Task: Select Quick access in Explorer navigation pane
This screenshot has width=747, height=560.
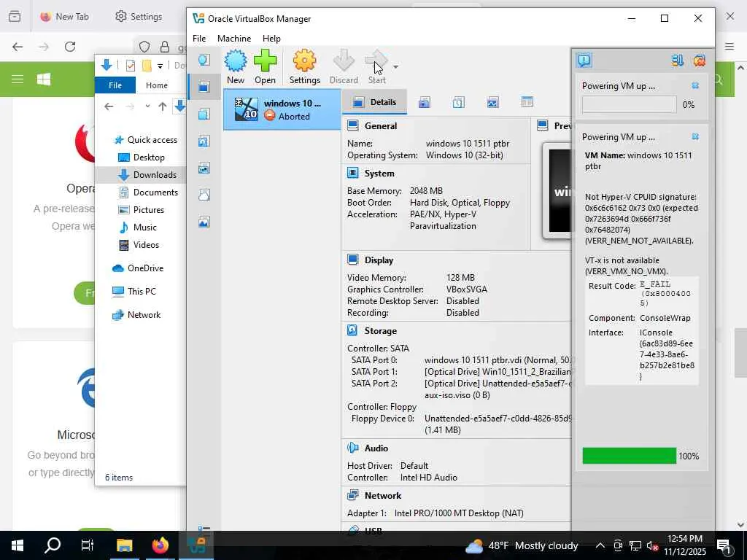Action: 145,139
